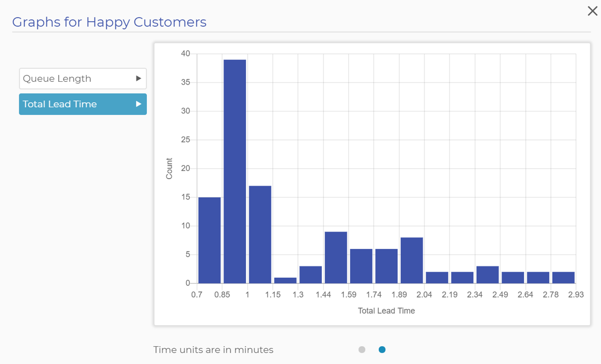Image resolution: width=601 pixels, height=364 pixels.
Task: Click the 'Graphs for Happy Customers' title
Action: point(109,22)
